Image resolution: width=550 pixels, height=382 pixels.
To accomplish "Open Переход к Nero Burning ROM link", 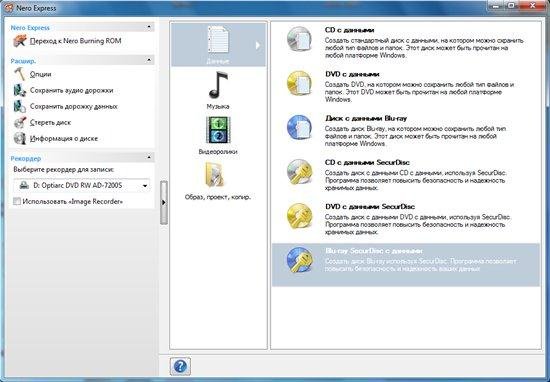I will [75, 41].
